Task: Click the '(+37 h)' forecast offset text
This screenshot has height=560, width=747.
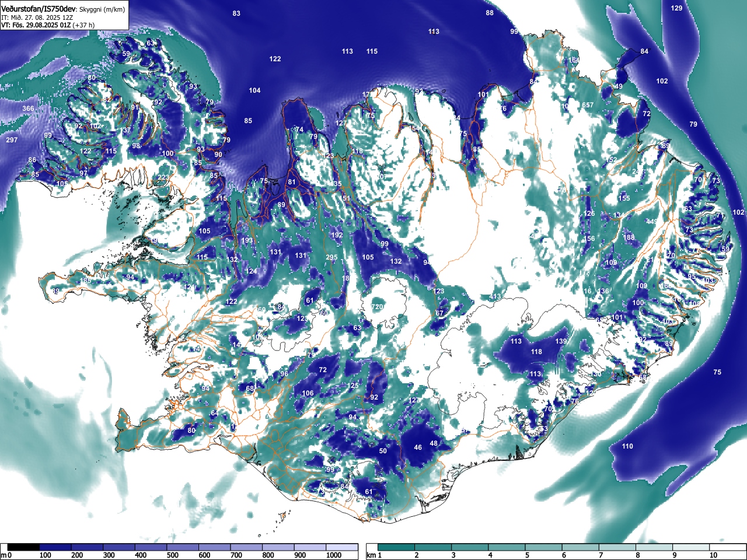Action: point(84,25)
